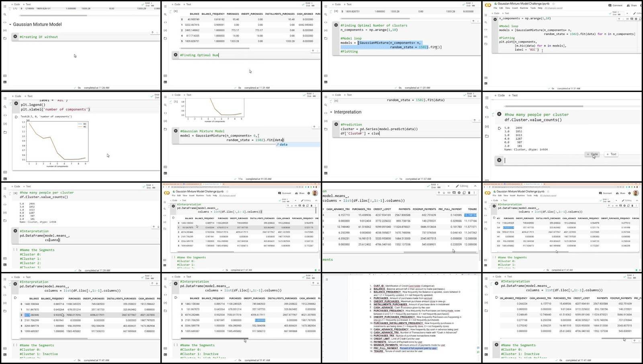This screenshot has height=364, width=643.
Task: Open cell settings in the 10.708194 TENURE frame
Action: click(x=459, y=192)
